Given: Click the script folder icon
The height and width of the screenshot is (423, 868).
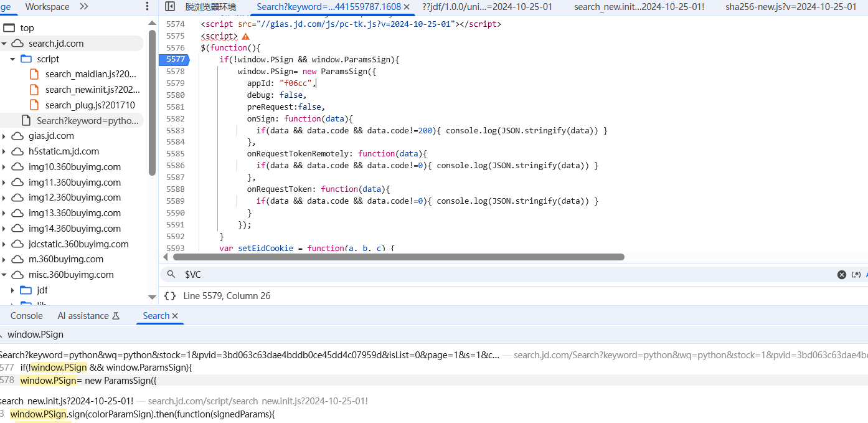Looking at the screenshot, I should 26,59.
